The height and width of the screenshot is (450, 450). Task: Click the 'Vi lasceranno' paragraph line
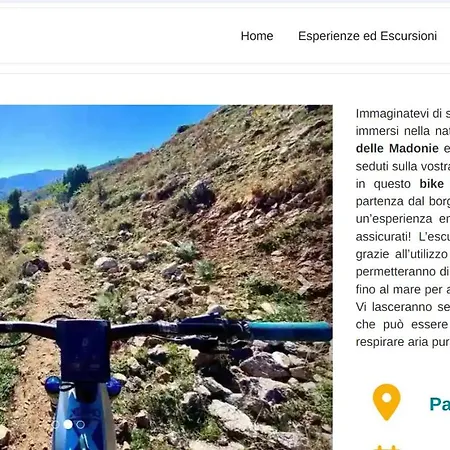pyautogui.click(x=403, y=307)
